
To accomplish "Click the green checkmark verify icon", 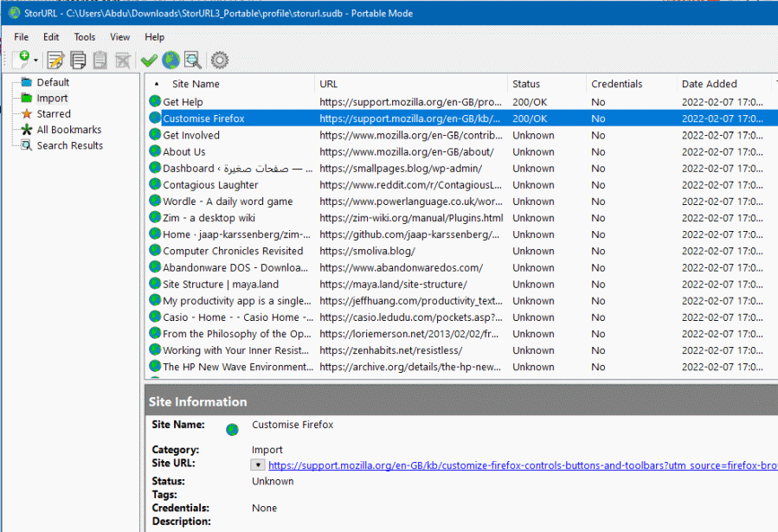I will (x=149, y=60).
